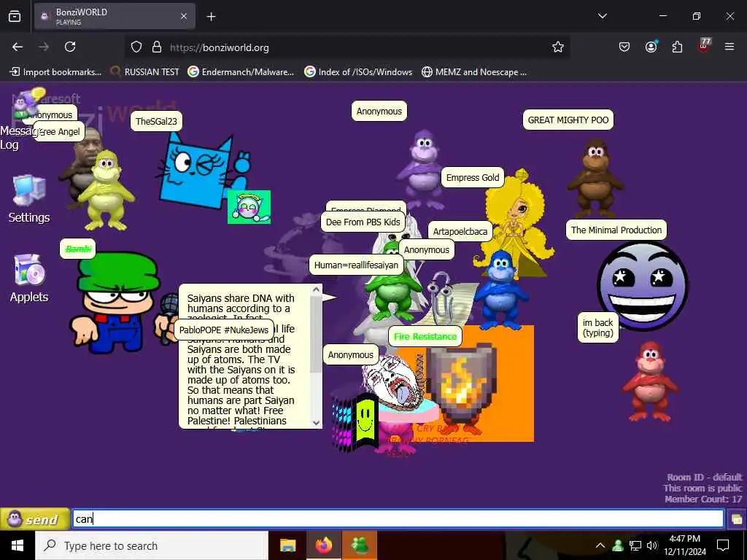Open the MEMZ and Noescape bookmark
This screenshot has width=747, height=560.
click(474, 72)
